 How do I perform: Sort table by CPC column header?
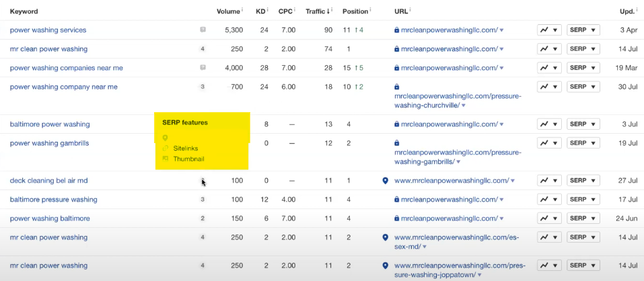point(285,11)
